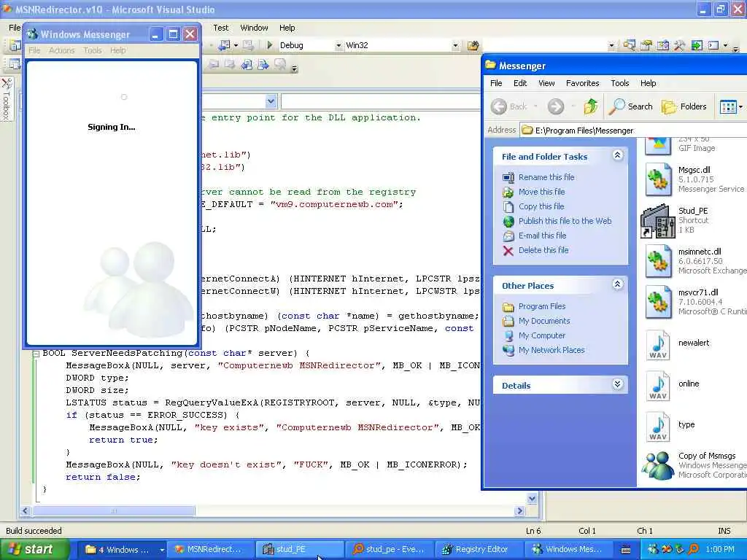The image size is (747, 560).
Task: Click the increase indent toolbar icon
Action: [263, 64]
